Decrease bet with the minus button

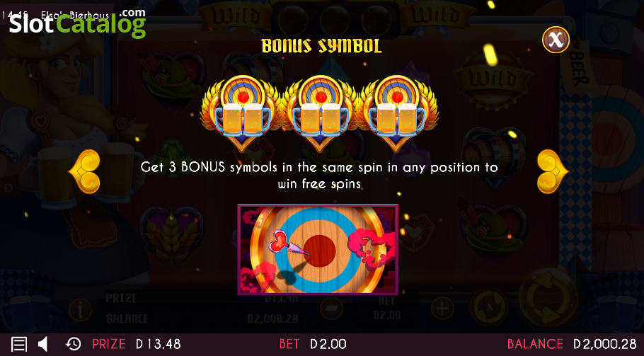coord(331,309)
